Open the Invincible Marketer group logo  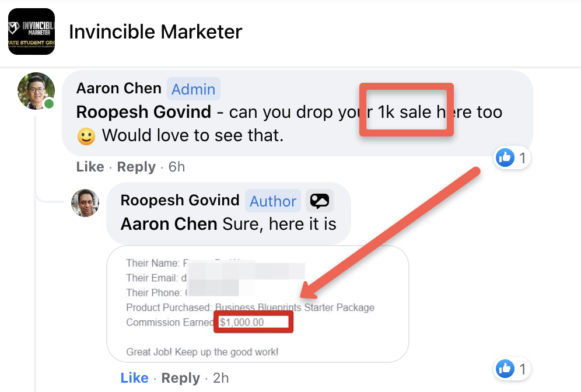32,32
